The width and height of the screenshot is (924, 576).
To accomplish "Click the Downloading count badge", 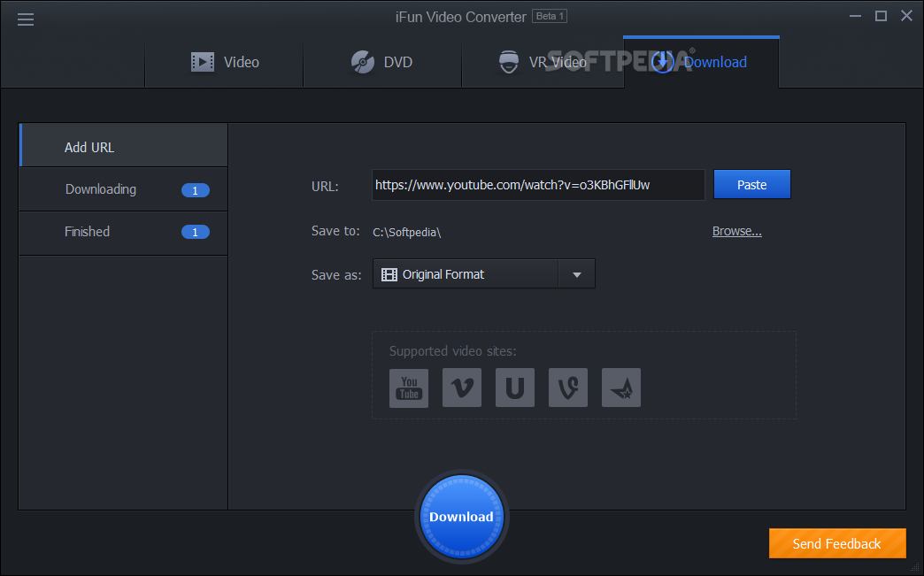I will (196, 190).
